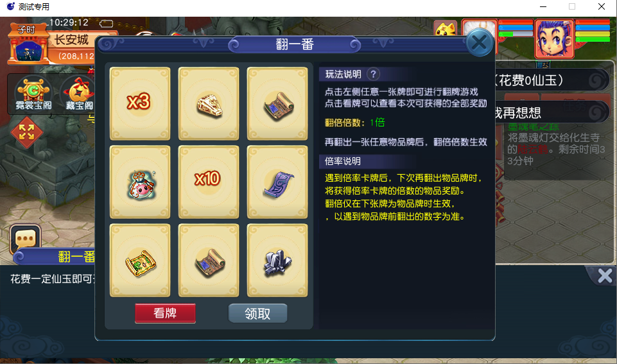
Task: Toggle the orange fullscreen arrows icon
Action: point(26,132)
